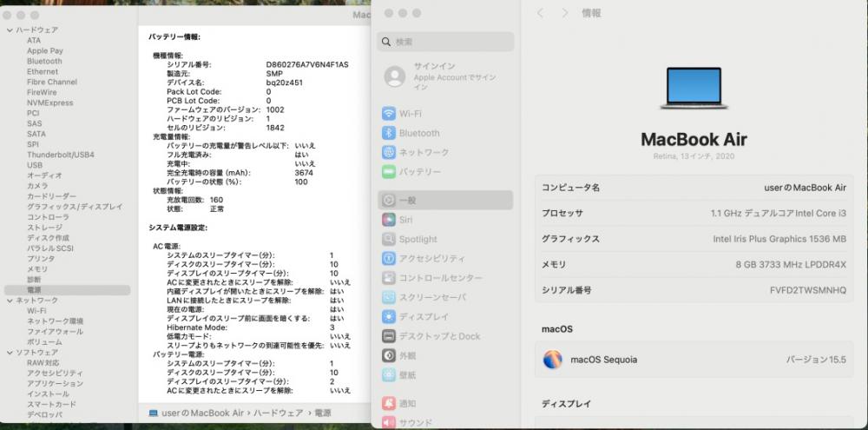
Task: Select PCI in hardware list
Action: coord(33,113)
